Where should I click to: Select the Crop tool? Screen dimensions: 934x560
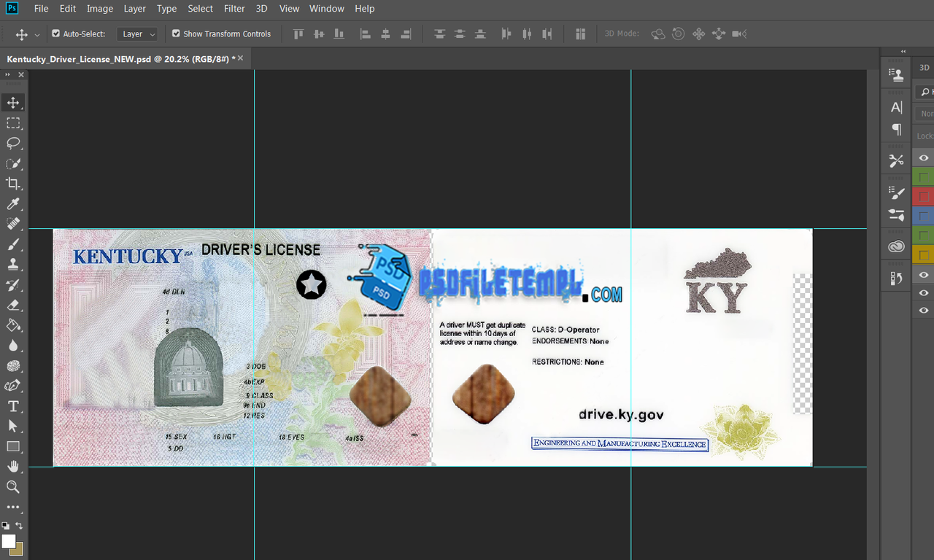click(13, 184)
